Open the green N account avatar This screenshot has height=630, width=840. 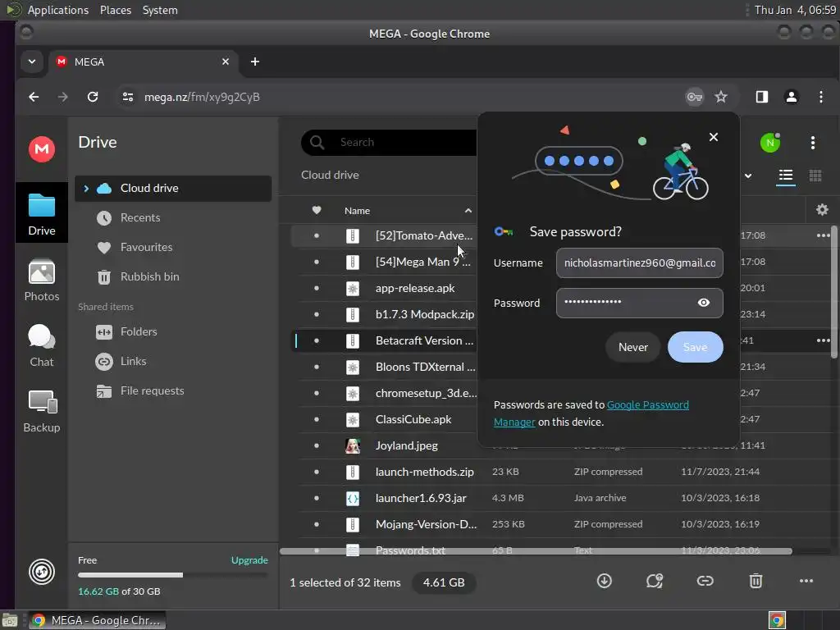click(769, 143)
